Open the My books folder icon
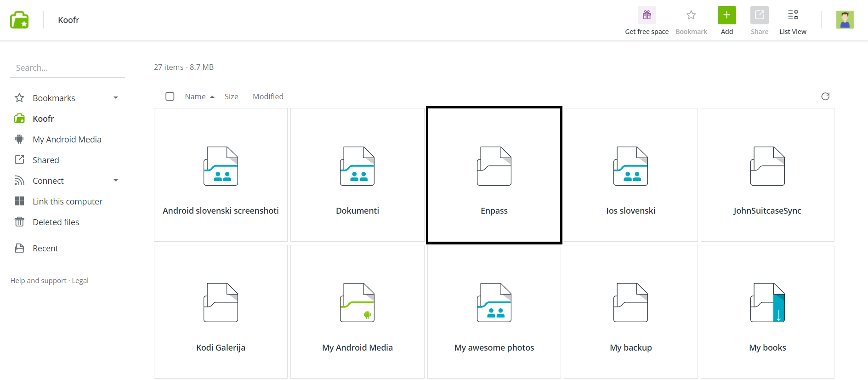Viewport: 868px width, 380px height. [x=767, y=302]
